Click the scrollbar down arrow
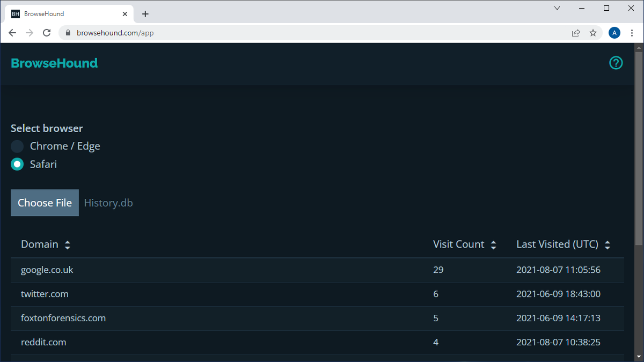The image size is (644, 362). tap(639, 357)
